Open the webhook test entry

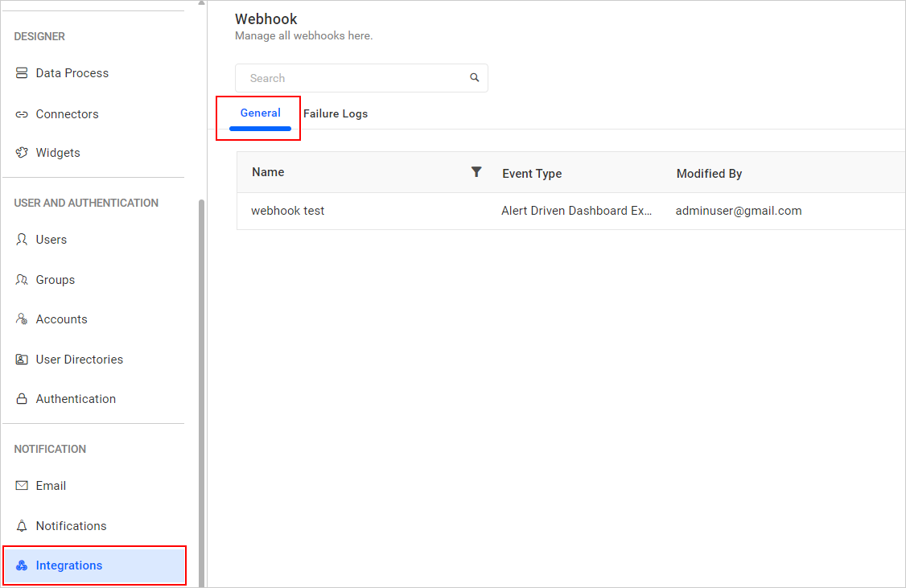tap(287, 210)
